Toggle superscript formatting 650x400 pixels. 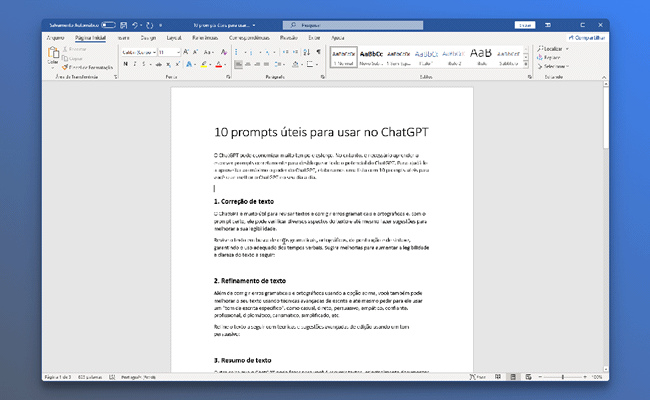click(177, 64)
